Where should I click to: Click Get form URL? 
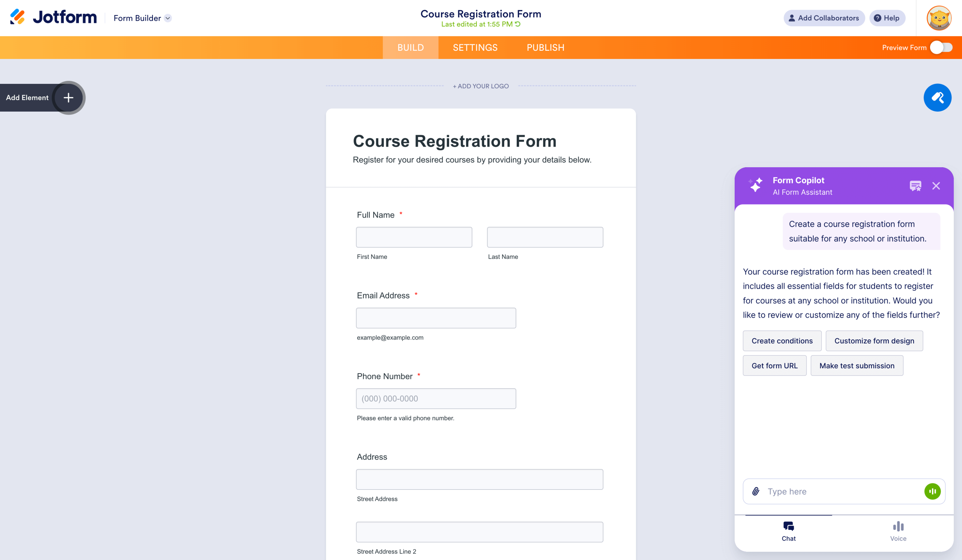(x=774, y=365)
